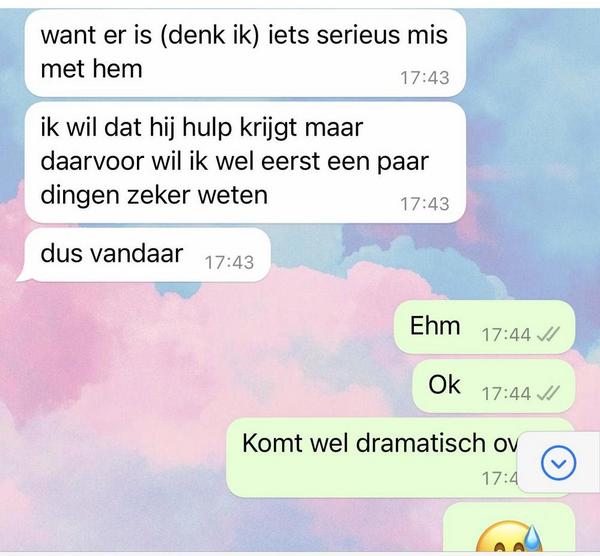Image resolution: width=600 pixels, height=556 pixels.
Task: Tap the read check marks beside Ok
Action: tap(548, 393)
